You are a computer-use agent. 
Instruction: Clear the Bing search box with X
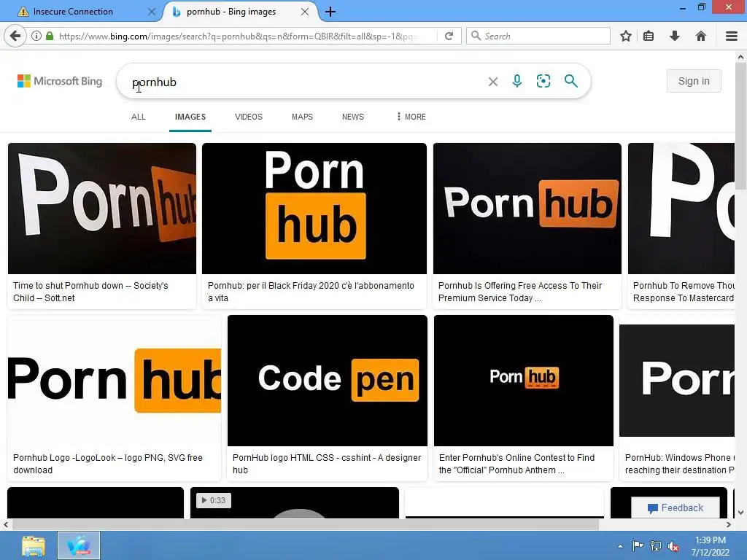pyautogui.click(x=493, y=82)
